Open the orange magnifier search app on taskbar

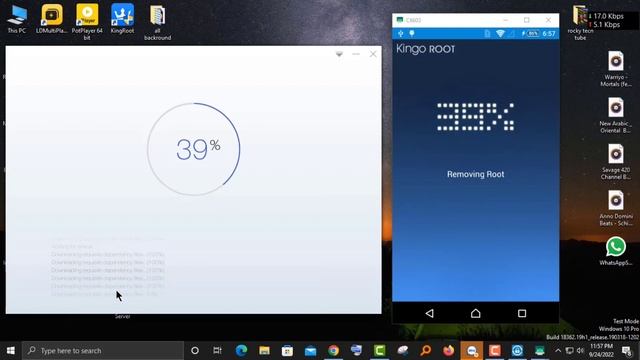point(426,351)
